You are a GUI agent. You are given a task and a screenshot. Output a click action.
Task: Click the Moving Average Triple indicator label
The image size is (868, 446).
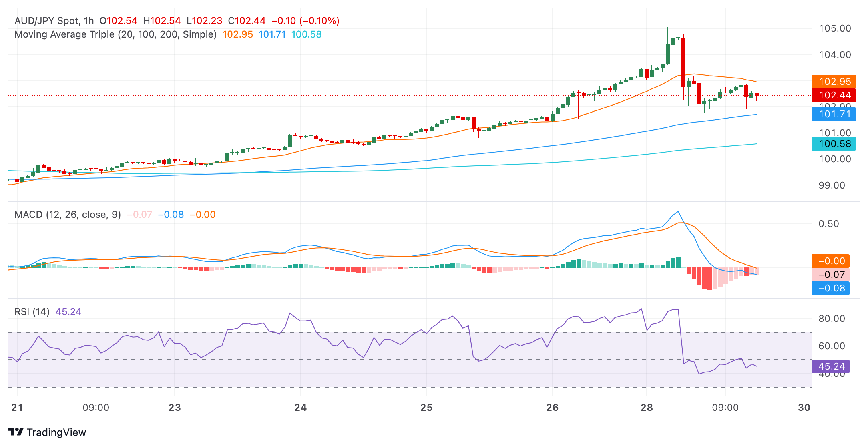point(115,34)
